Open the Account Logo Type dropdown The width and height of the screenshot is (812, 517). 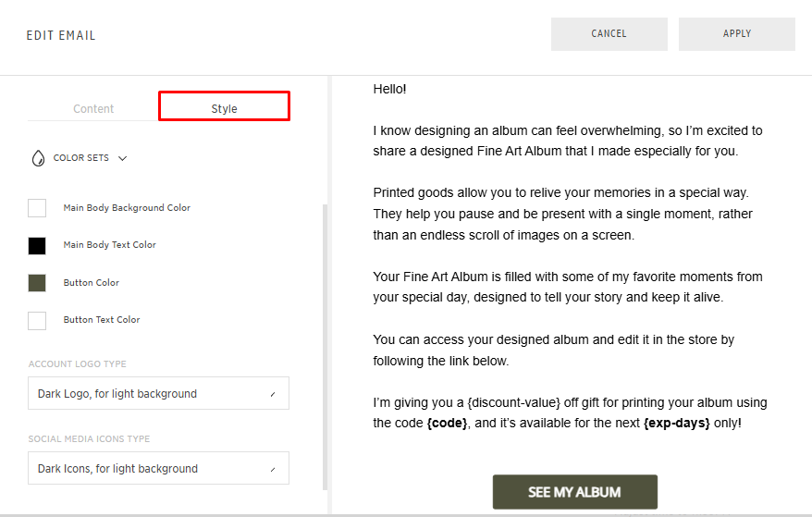pyautogui.click(x=158, y=393)
